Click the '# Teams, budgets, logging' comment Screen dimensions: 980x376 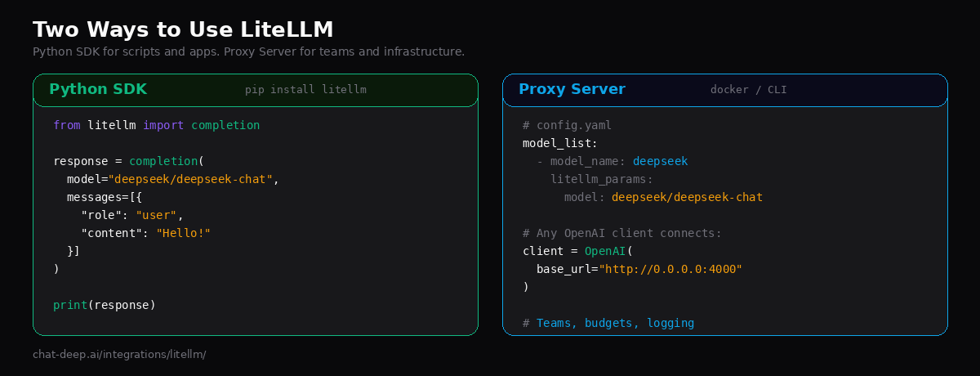[x=608, y=323]
